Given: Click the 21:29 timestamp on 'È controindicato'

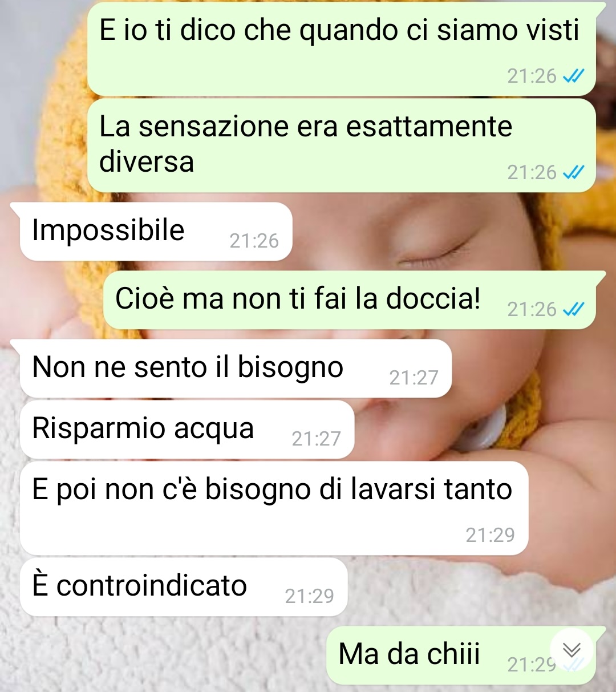Looking at the screenshot, I should pyautogui.click(x=309, y=596).
